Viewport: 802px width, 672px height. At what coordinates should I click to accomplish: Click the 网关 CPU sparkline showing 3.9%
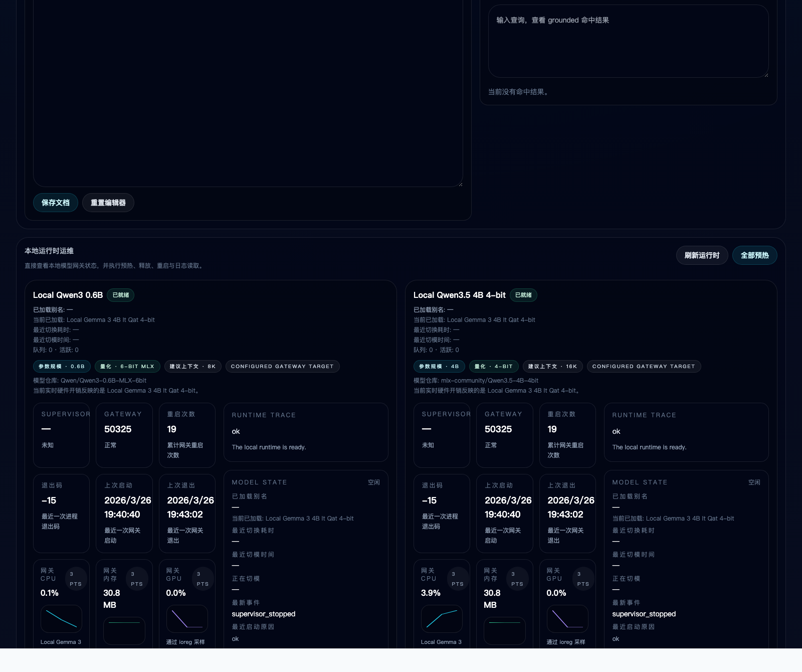442,619
